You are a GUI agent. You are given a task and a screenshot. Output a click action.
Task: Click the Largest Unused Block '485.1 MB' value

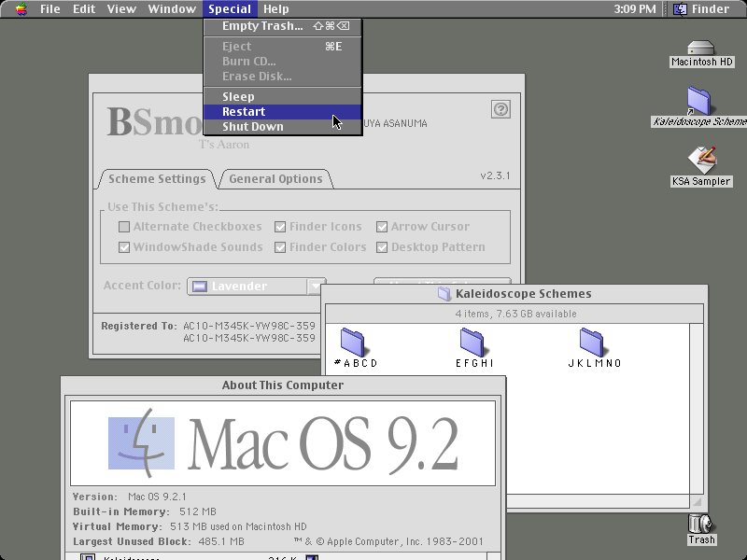tap(219, 541)
